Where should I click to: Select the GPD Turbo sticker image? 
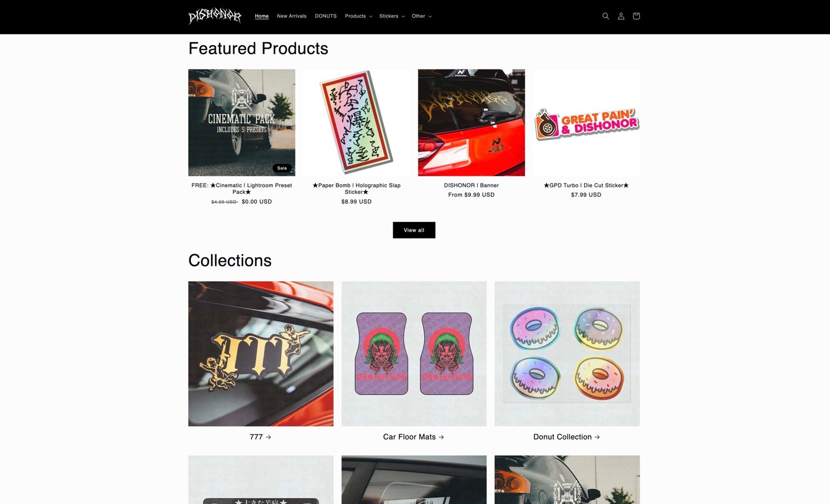point(586,123)
